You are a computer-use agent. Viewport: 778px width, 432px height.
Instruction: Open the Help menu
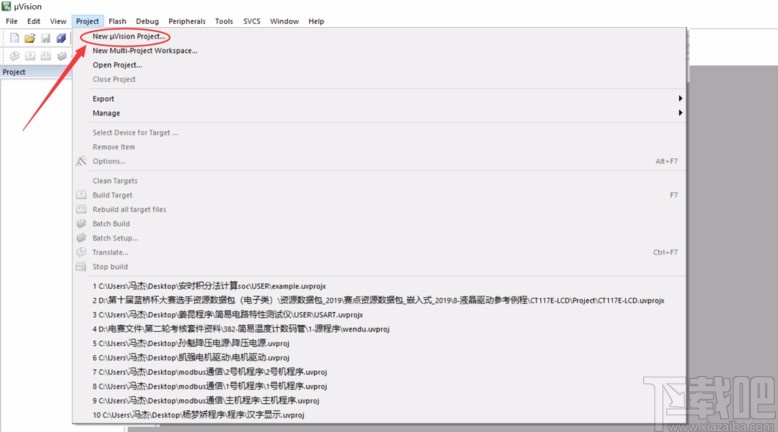[x=316, y=21]
